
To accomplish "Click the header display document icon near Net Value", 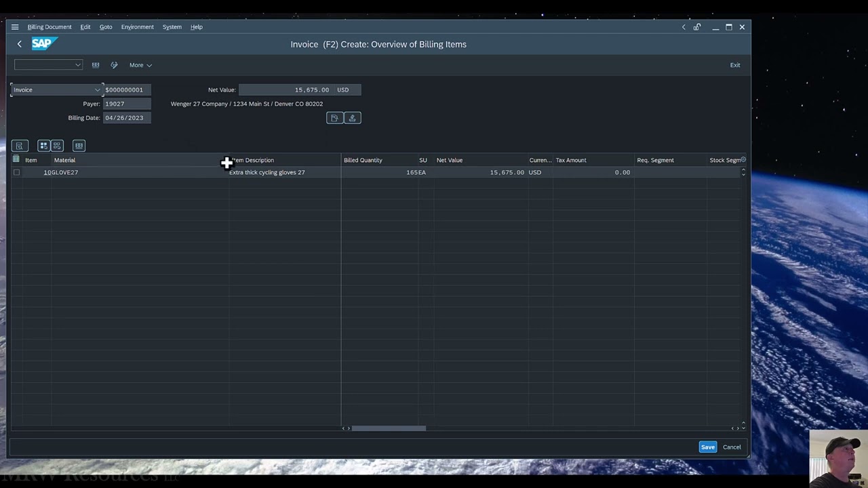I will [334, 118].
